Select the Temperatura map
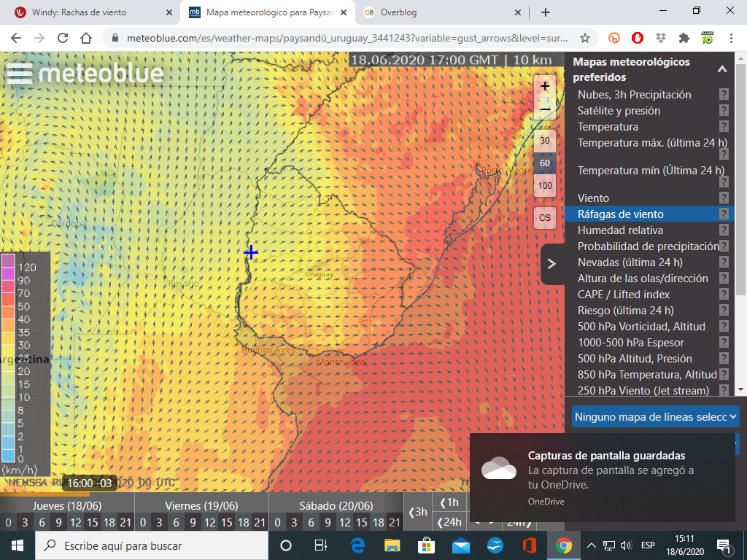 [608, 127]
